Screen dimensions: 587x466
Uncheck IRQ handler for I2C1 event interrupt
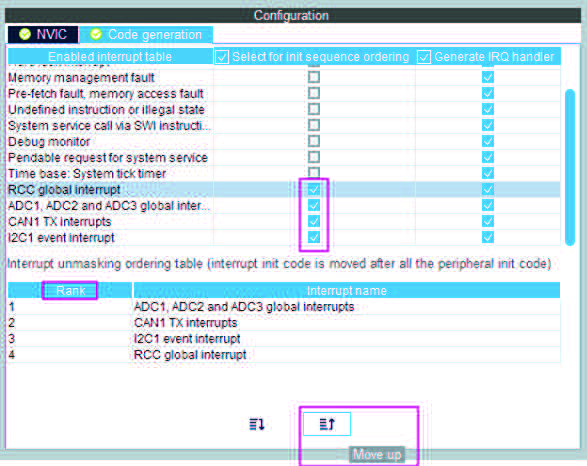click(x=488, y=237)
